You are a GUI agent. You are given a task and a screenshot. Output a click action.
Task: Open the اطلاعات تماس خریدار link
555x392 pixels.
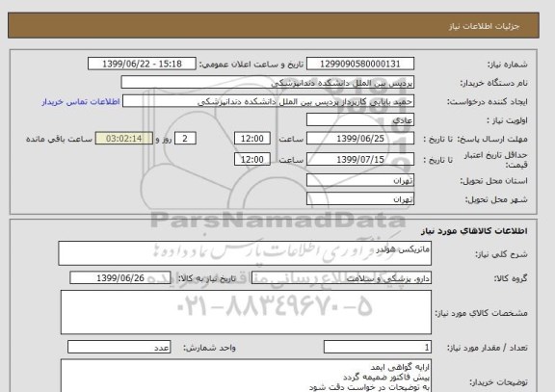point(81,102)
